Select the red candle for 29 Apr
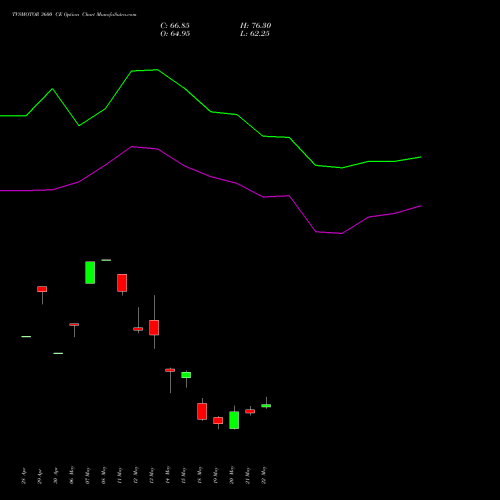This screenshot has width=500, height=500. point(42,289)
